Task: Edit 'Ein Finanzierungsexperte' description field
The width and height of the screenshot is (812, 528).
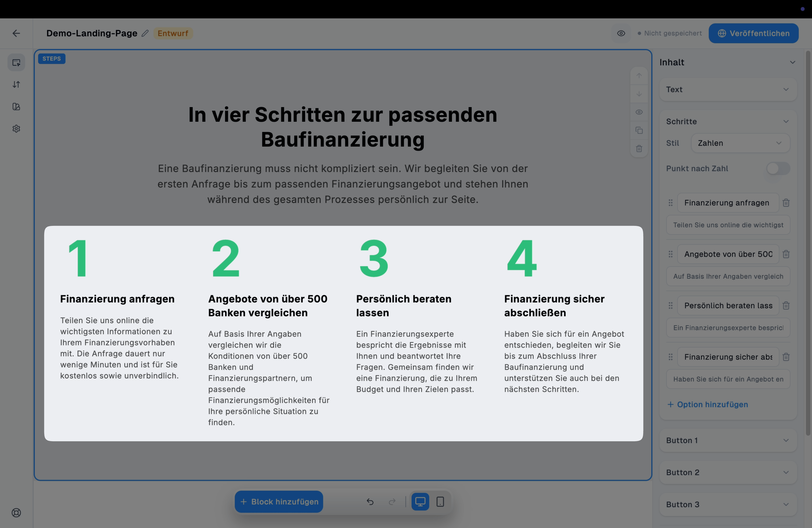Action: click(728, 328)
